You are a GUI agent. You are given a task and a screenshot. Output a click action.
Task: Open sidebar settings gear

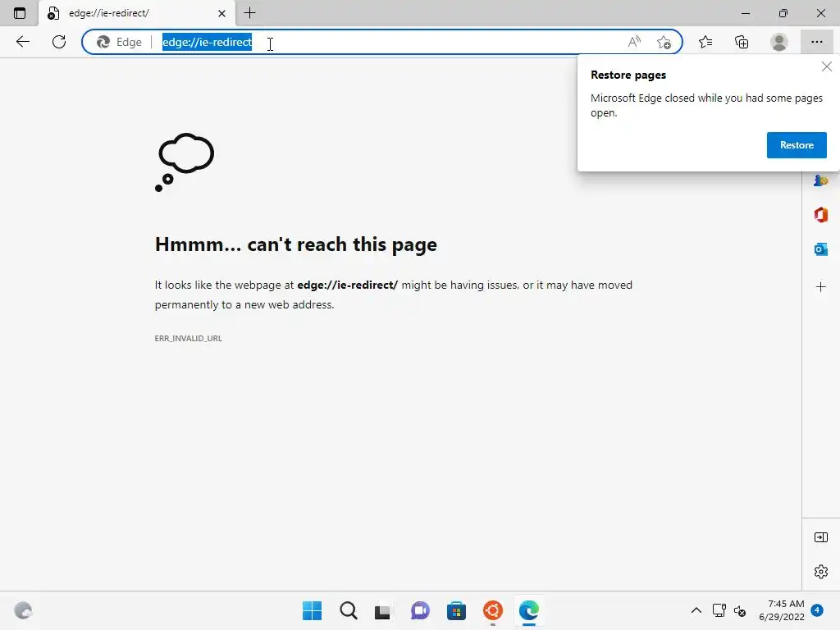pos(820,572)
